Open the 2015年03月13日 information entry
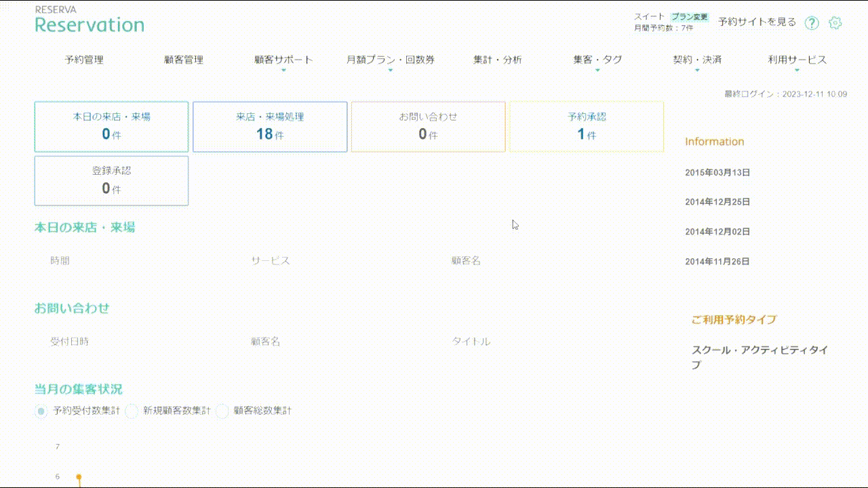The width and height of the screenshot is (868, 488). [717, 173]
